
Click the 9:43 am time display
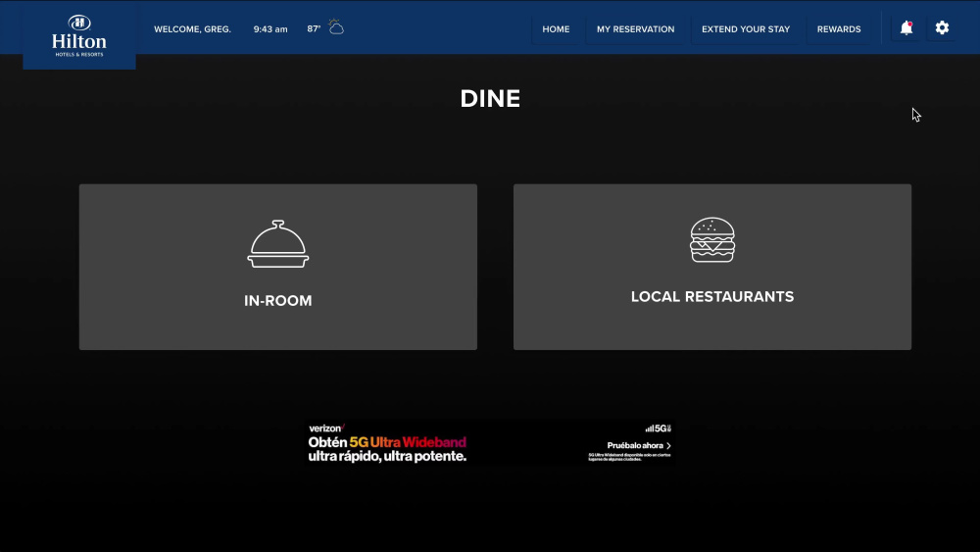coord(270,29)
